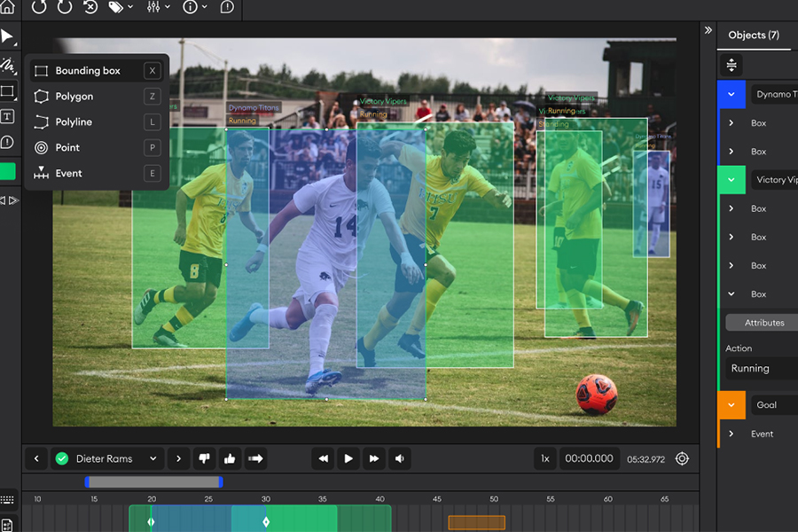Click the second diamond keyframe on timeline
Viewport: 798px width, 532px height.
[266, 522]
